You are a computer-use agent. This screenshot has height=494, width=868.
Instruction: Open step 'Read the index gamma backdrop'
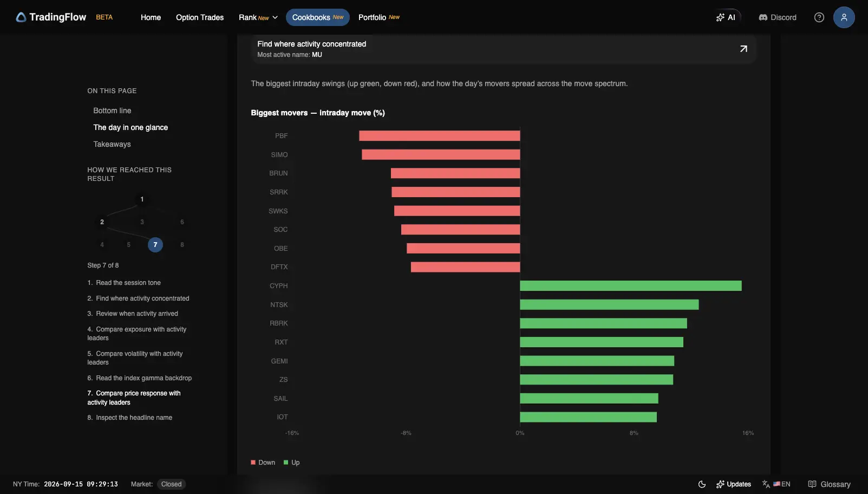(140, 378)
